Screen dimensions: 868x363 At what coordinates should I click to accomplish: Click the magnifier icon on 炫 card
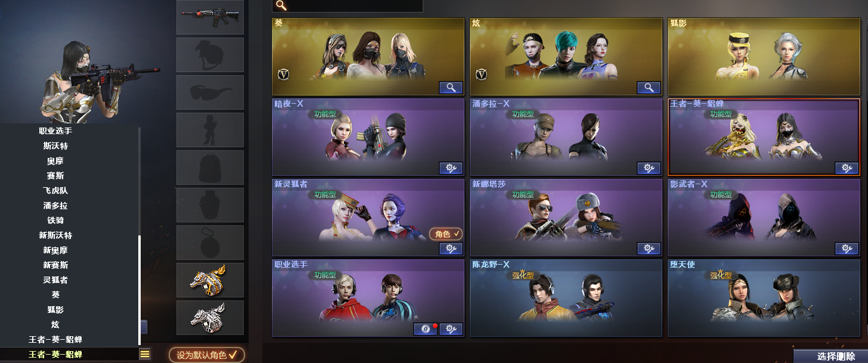649,88
